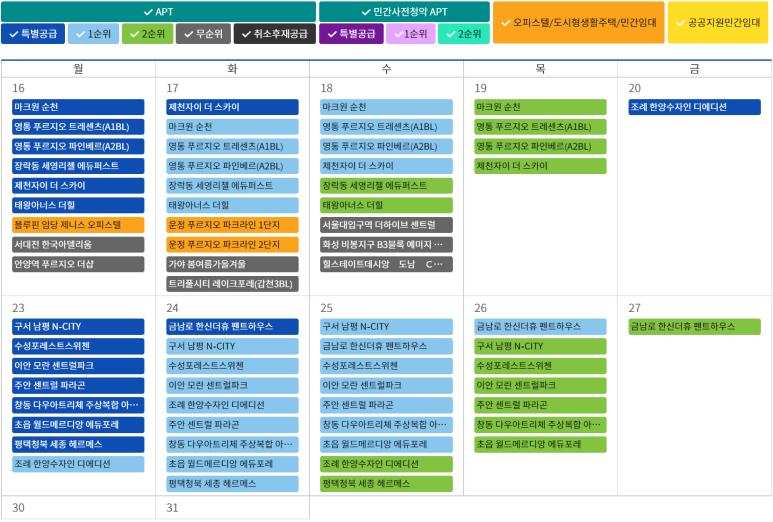Open 태왕아너스 더힐 on the 17th
773x522 pixels.
pyautogui.click(x=232, y=206)
